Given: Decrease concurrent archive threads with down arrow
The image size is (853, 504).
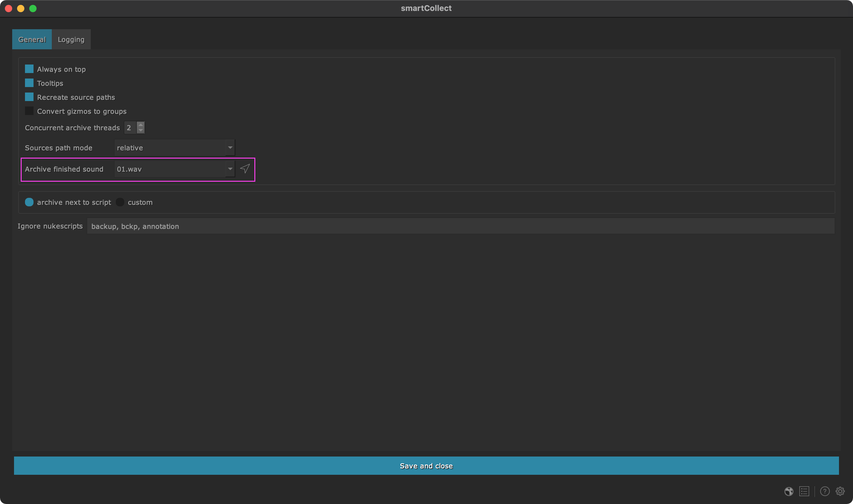Looking at the screenshot, I should (141, 131).
